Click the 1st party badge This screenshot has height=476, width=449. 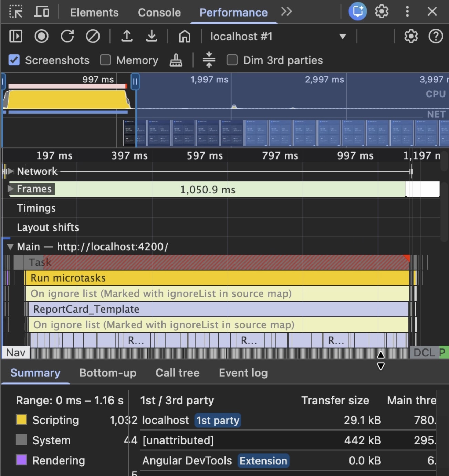click(x=218, y=420)
